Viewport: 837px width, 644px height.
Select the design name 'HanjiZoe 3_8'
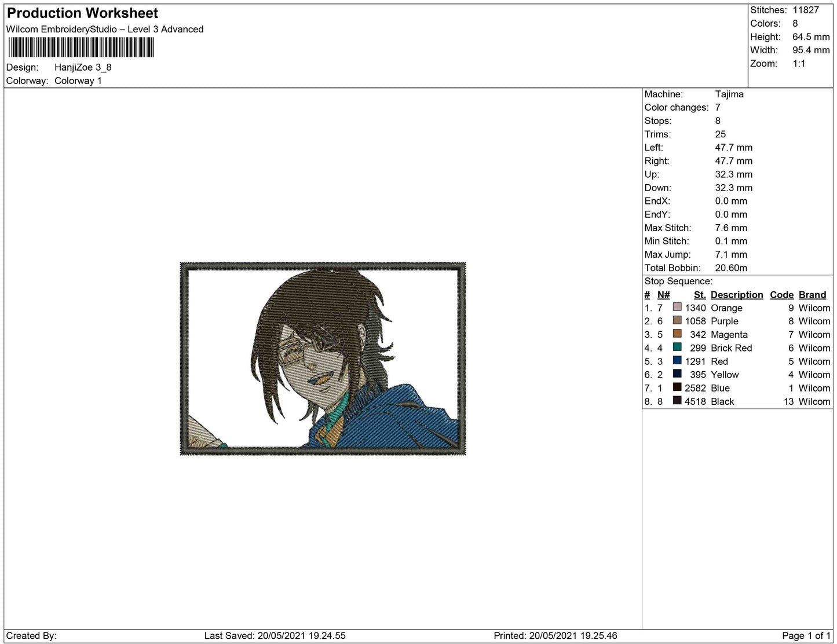click(83, 67)
